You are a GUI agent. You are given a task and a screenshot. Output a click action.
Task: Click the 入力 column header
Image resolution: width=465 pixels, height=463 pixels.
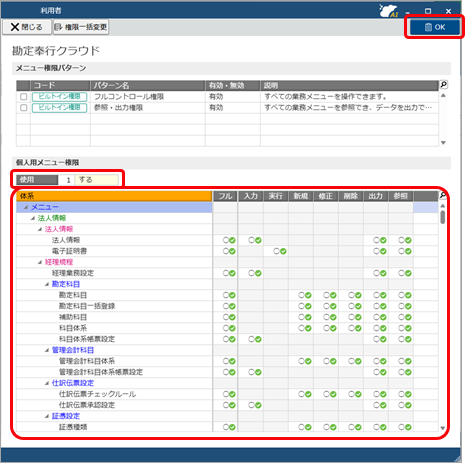(x=251, y=196)
